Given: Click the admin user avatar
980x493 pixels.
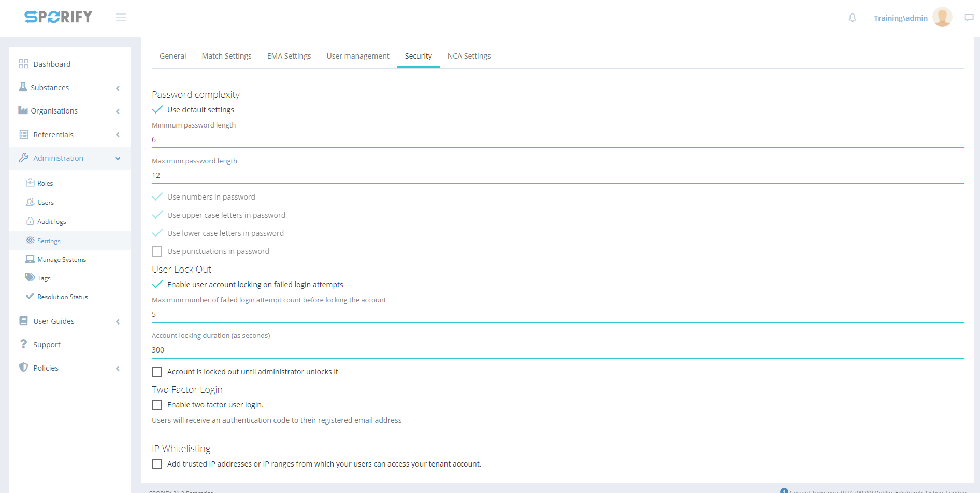Looking at the screenshot, I should click(x=942, y=17).
